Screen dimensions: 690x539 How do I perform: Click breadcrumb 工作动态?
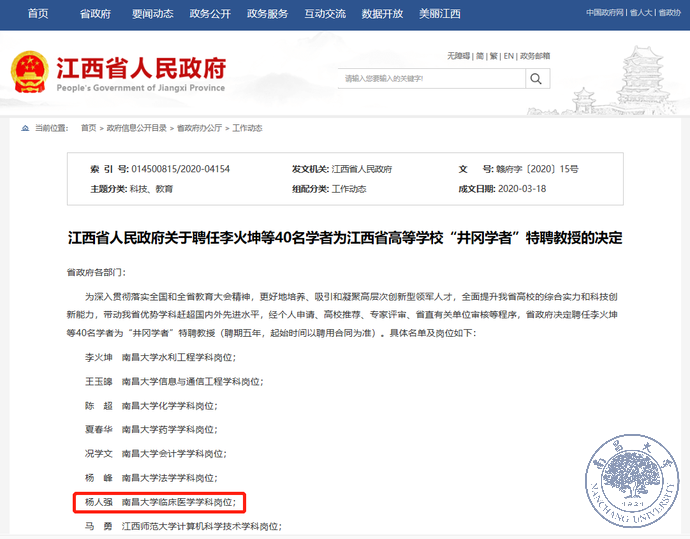[247, 128]
